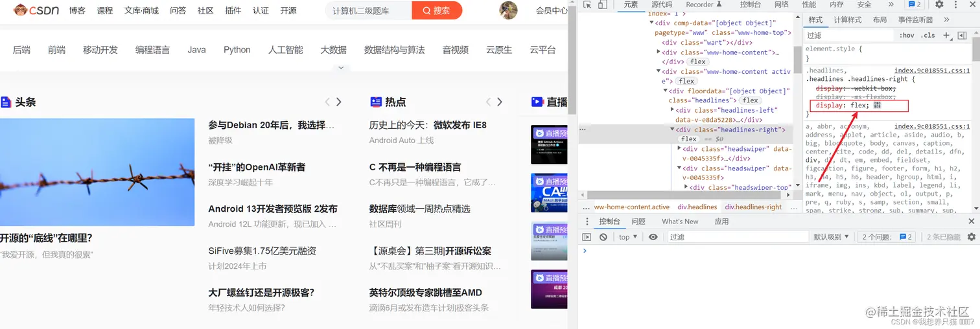Toggle flex badge on the headlines-right element

pyautogui.click(x=689, y=139)
